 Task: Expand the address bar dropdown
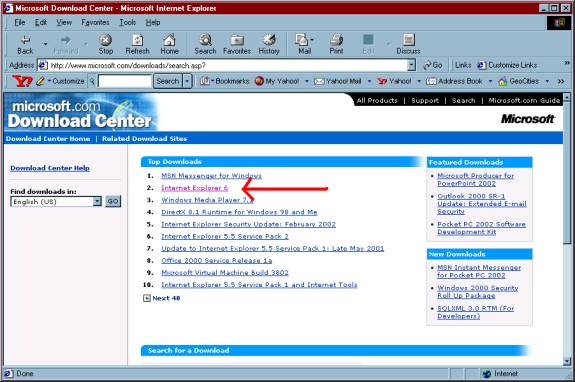(x=411, y=65)
